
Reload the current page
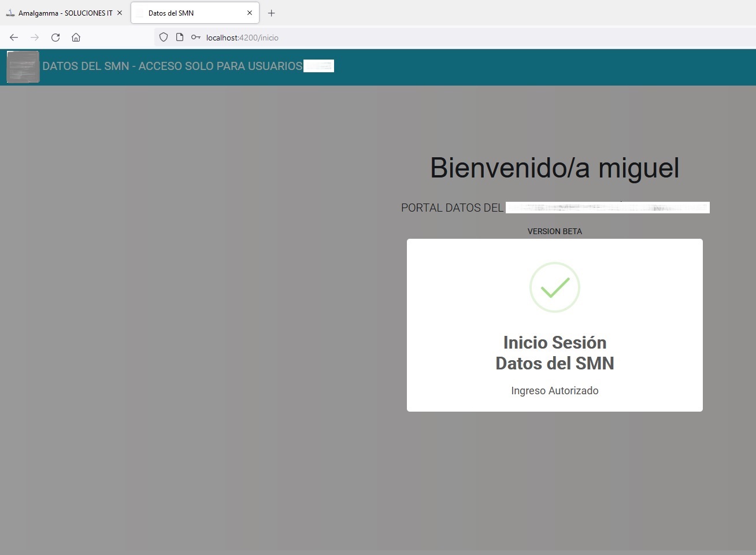[55, 38]
